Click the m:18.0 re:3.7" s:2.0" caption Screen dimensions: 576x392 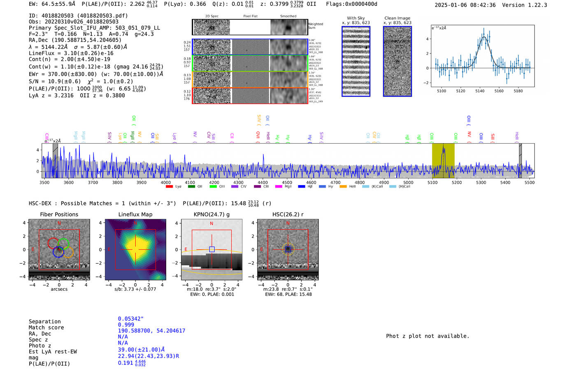coord(211,290)
